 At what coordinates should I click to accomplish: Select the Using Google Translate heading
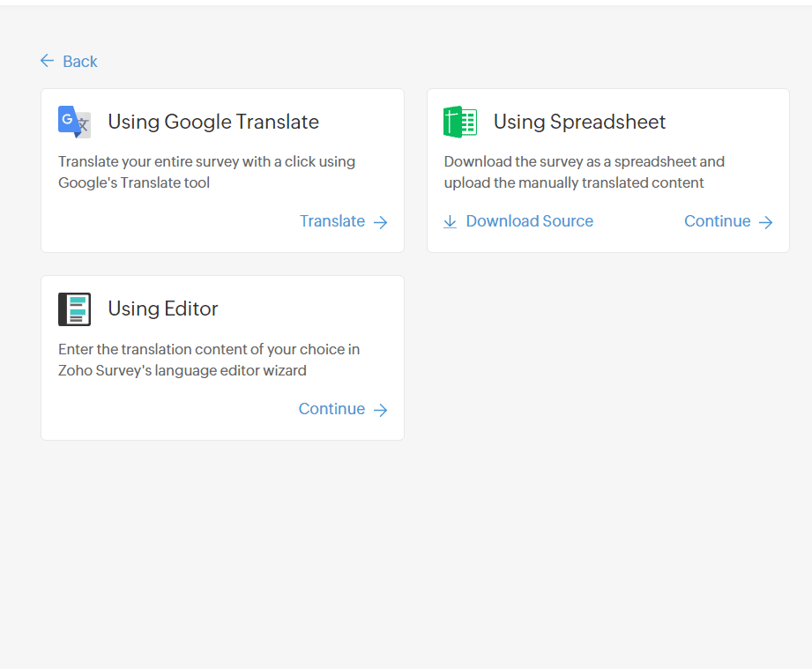pos(213,122)
